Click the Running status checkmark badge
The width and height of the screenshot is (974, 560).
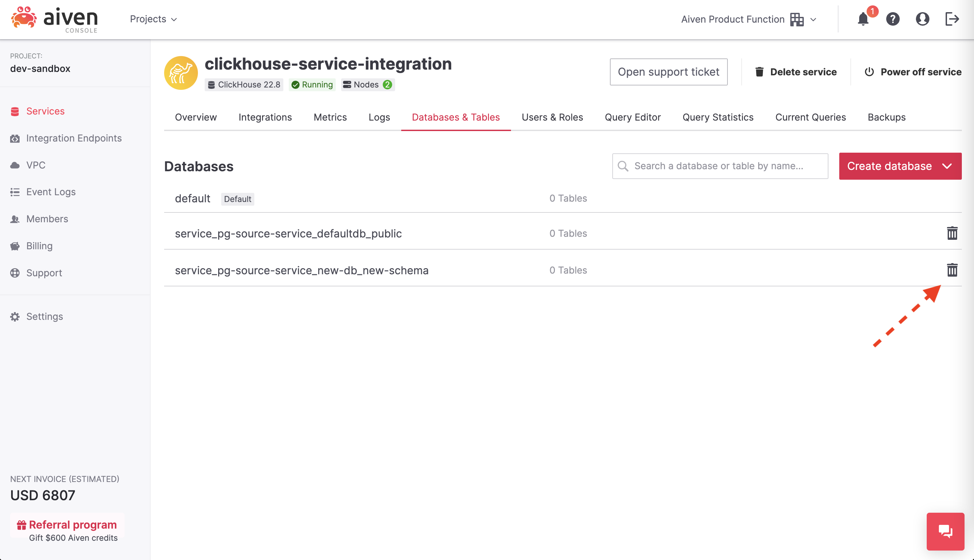click(312, 85)
